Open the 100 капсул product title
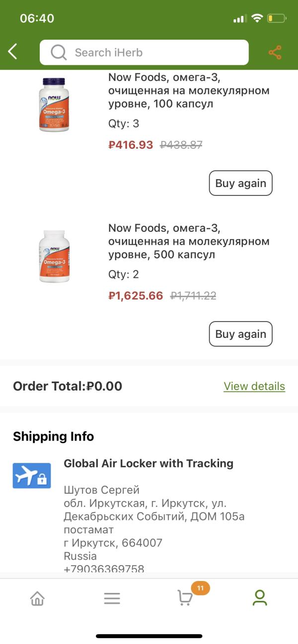Screen dimensions: 298x644 (189, 91)
